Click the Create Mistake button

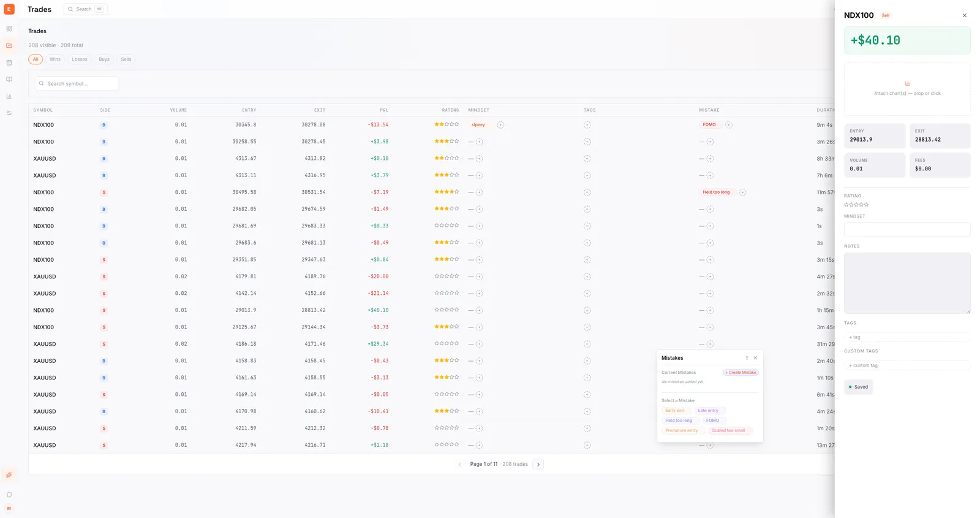pyautogui.click(x=741, y=373)
